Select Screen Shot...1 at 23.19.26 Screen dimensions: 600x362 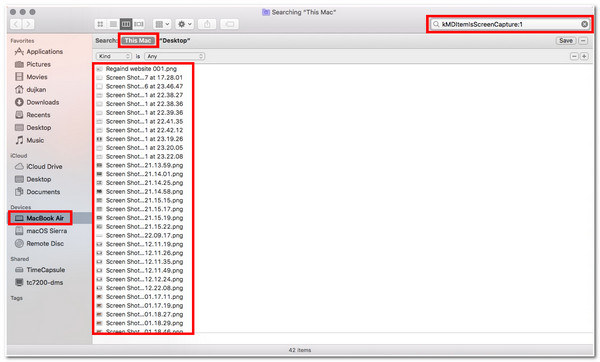(144, 139)
